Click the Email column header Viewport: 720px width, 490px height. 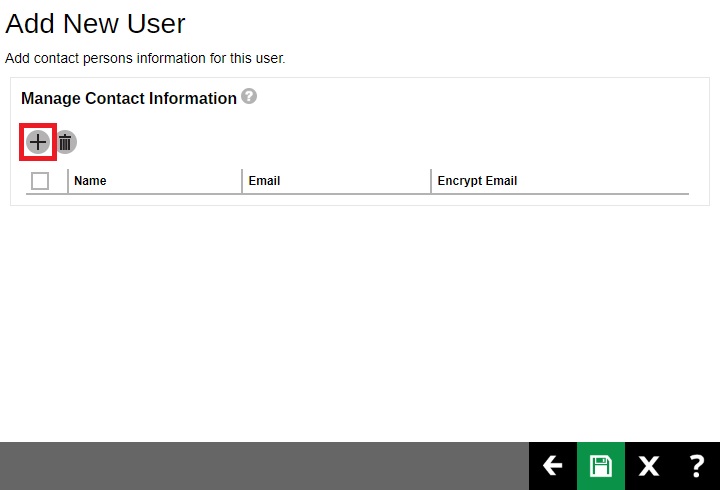coord(264,181)
